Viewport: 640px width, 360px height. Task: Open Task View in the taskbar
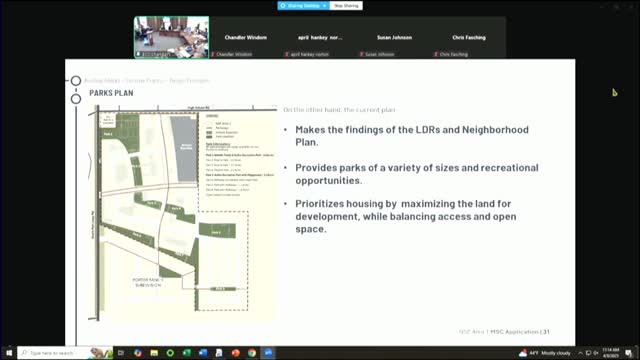coord(121,353)
